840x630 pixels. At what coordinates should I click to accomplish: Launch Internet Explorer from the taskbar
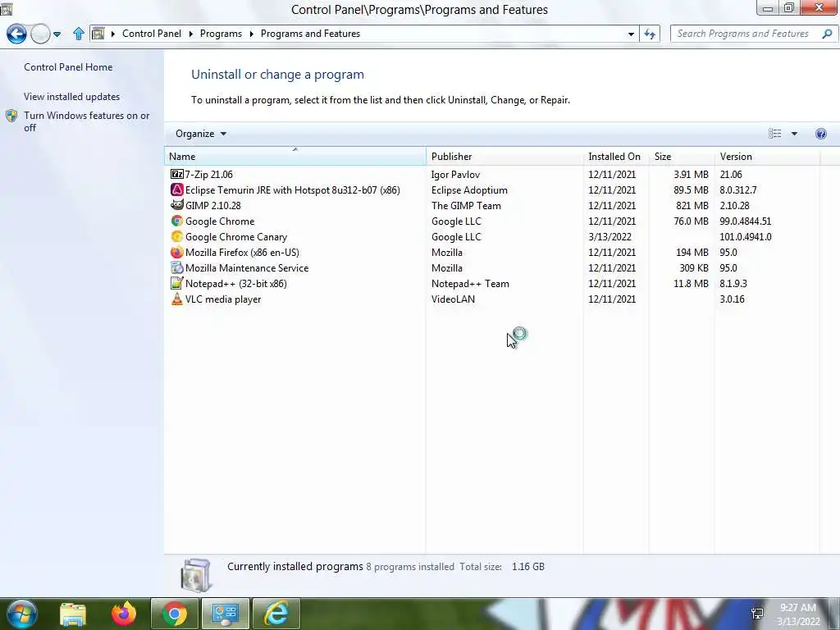tap(276, 614)
